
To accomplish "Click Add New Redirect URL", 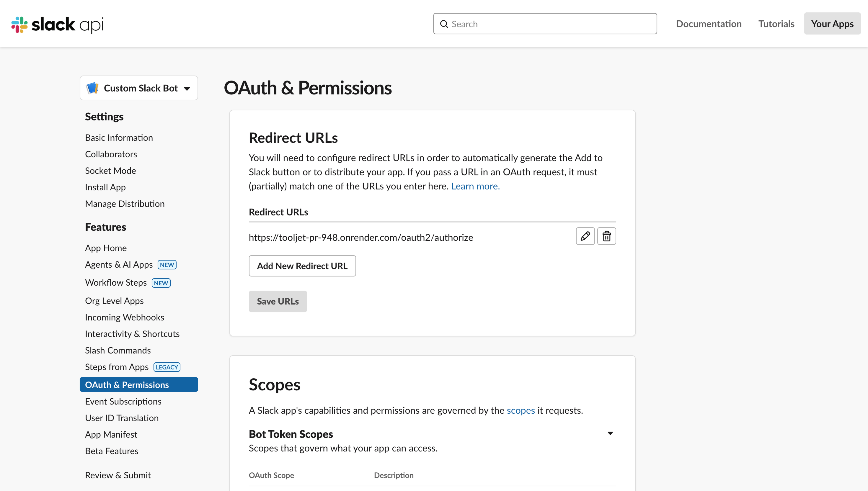I will [x=302, y=266].
